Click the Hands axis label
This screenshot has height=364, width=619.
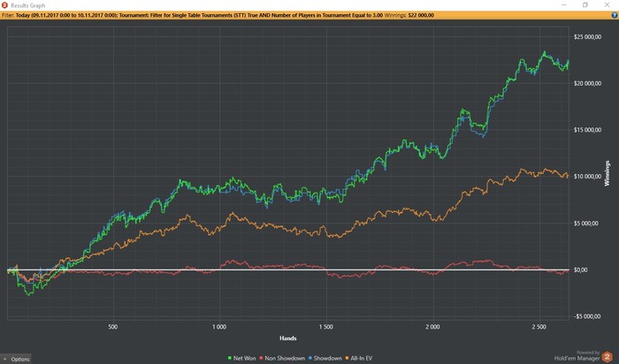pyautogui.click(x=287, y=338)
